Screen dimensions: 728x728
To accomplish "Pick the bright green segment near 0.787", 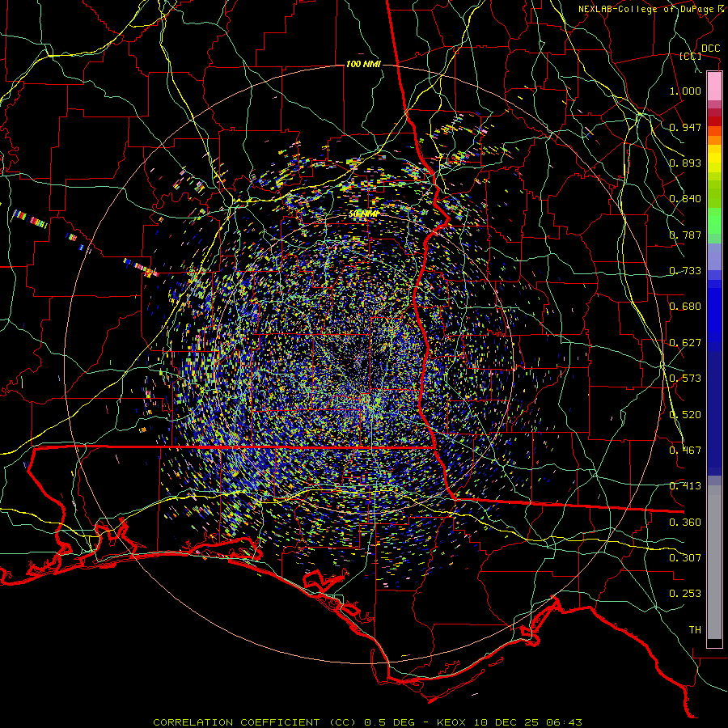I will tap(714, 222).
